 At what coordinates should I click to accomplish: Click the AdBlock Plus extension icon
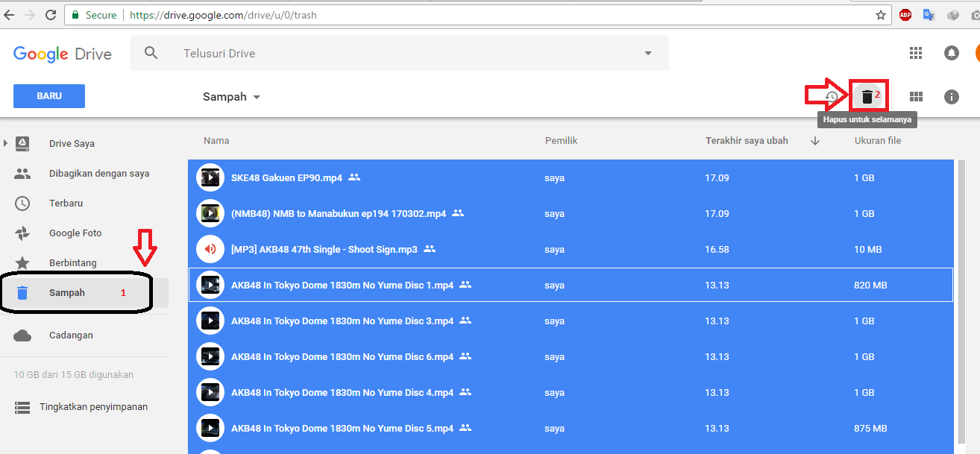(905, 15)
